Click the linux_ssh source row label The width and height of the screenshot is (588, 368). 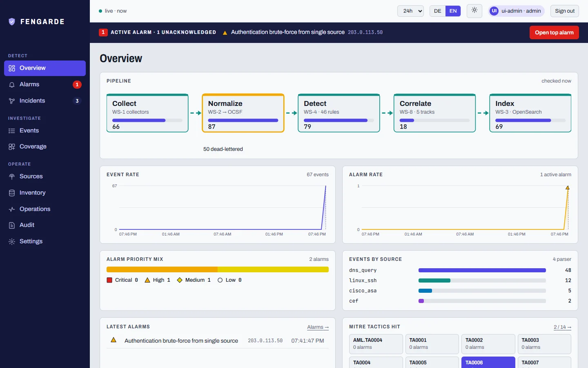363,280
